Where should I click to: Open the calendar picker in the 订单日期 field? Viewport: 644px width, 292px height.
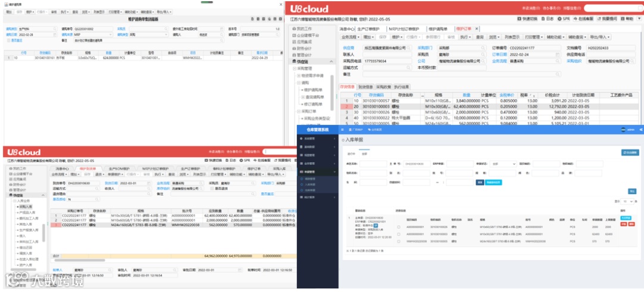click(558, 55)
